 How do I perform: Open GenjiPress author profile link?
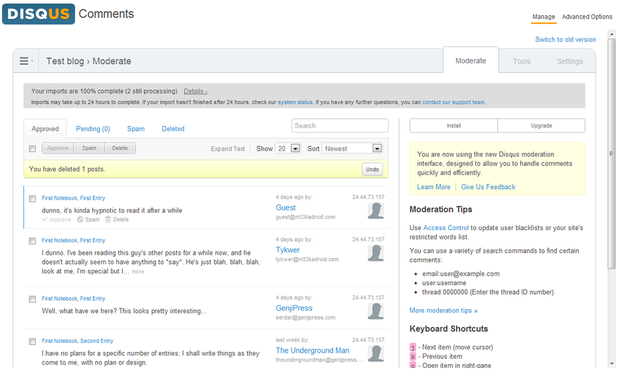tap(294, 308)
